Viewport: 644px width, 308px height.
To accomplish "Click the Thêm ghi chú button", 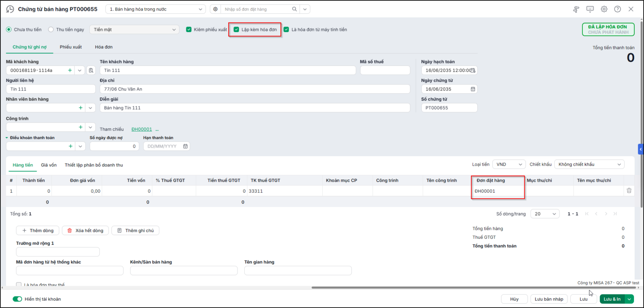I will click(x=135, y=230).
